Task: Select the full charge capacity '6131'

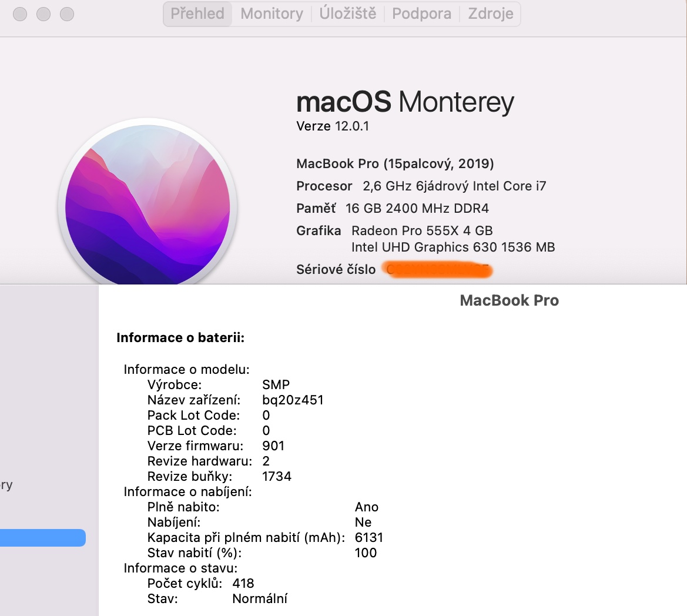Action: [369, 538]
